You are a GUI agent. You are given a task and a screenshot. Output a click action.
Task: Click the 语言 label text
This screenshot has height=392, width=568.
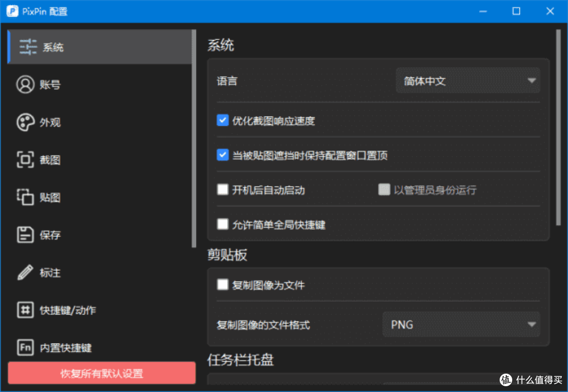(x=227, y=81)
